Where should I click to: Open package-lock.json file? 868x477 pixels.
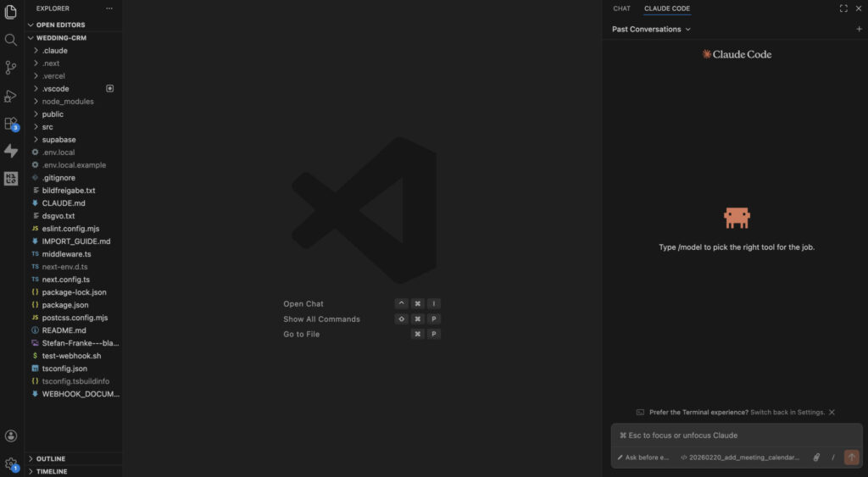74,292
